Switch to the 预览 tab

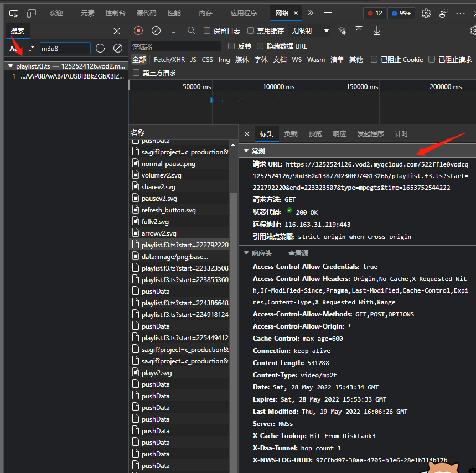[315, 134]
